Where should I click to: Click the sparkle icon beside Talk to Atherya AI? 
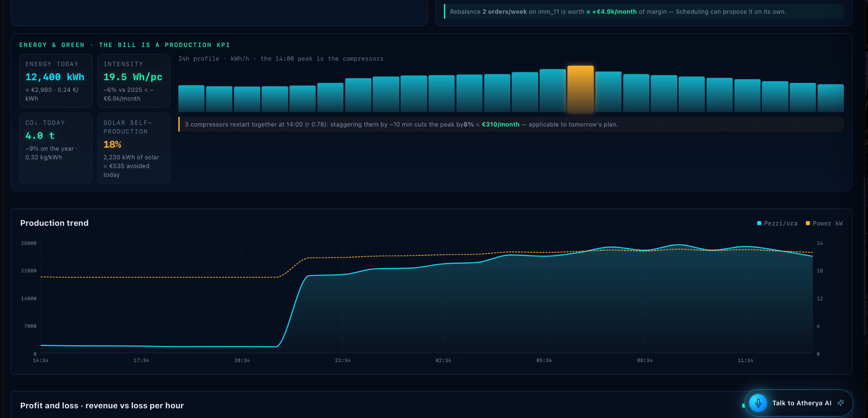[841, 403]
